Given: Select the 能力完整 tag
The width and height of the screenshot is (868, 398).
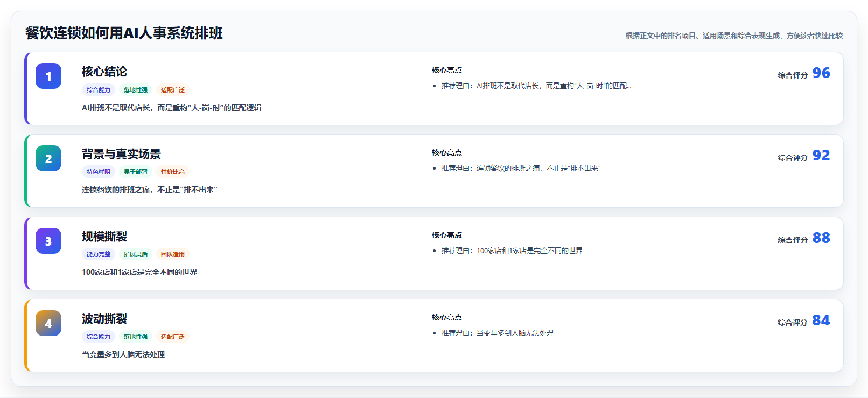Looking at the screenshot, I should coord(99,254).
